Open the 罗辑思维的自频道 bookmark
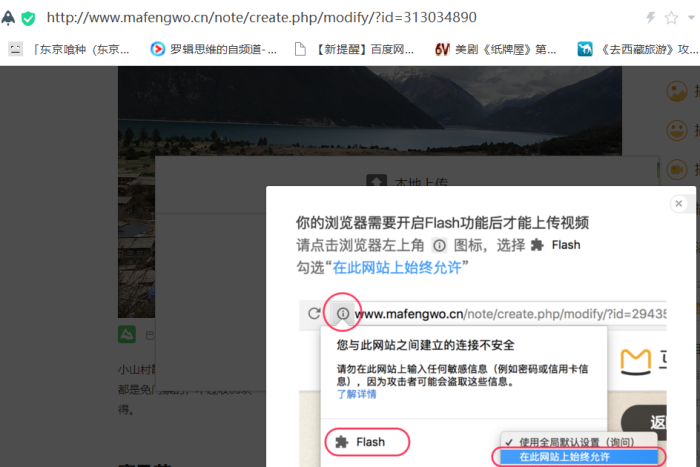 (x=213, y=49)
